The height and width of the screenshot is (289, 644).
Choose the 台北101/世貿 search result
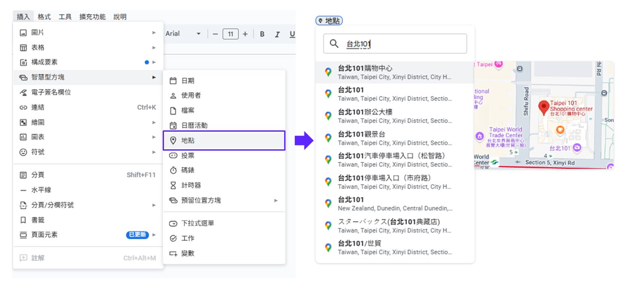[395, 247]
